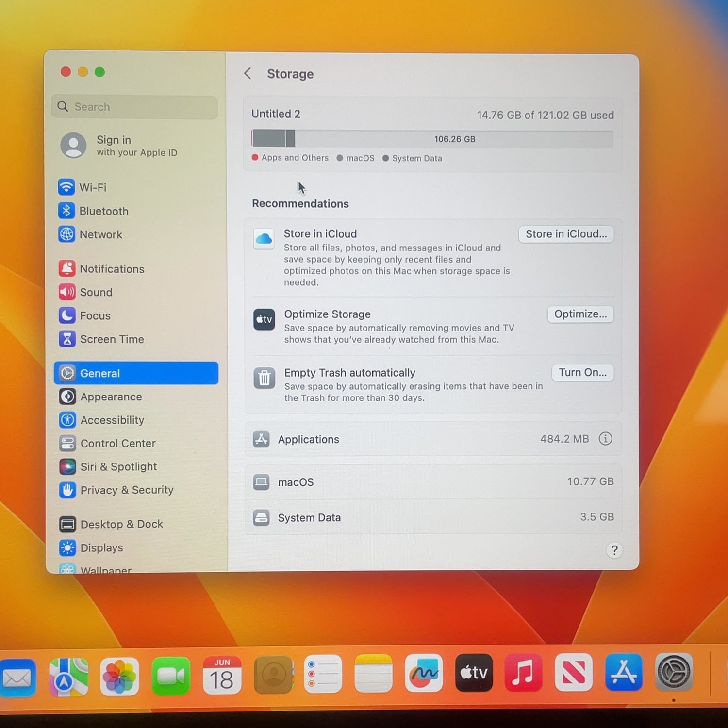The height and width of the screenshot is (728, 728).
Task: Go to Privacy & Security settings
Action: click(136, 490)
